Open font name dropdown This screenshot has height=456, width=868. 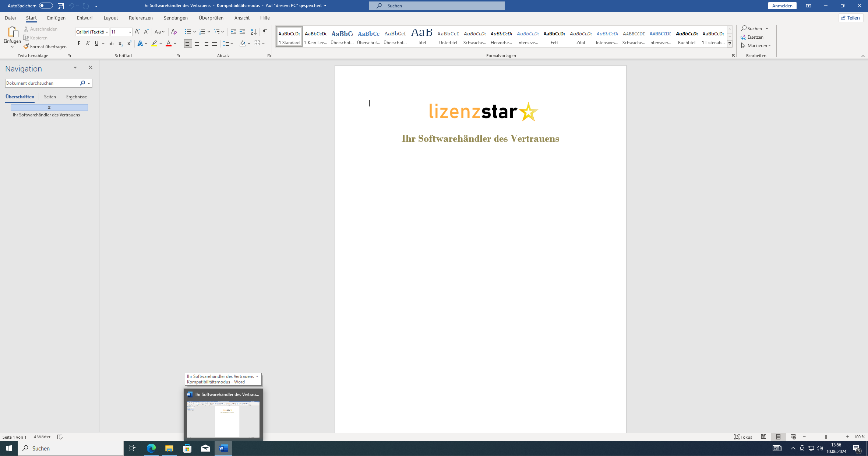[107, 32]
